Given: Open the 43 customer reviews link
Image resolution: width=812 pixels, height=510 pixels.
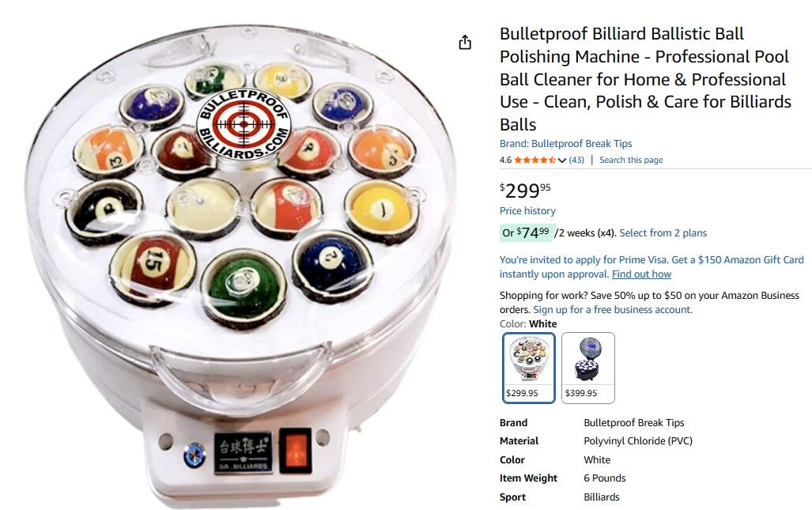Looking at the screenshot, I should (x=576, y=160).
